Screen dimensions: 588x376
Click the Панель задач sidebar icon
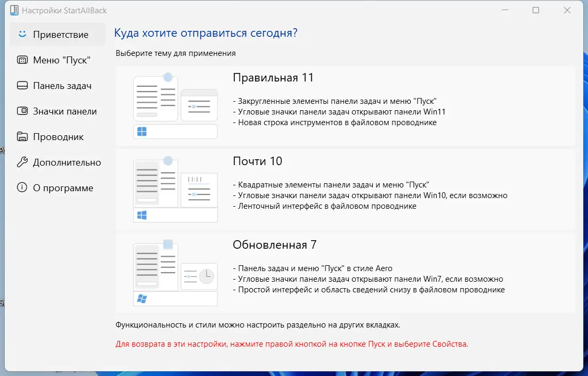(x=22, y=85)
